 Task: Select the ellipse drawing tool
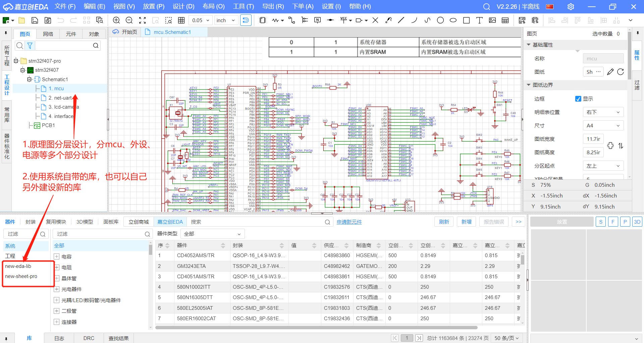click(x=453, y=20)
